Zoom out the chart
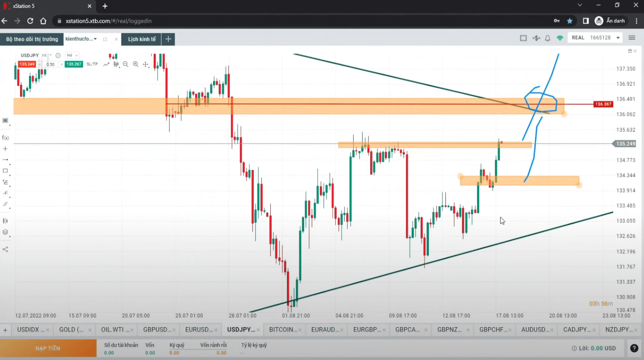The image size is (644, 360). pos(126,64)
